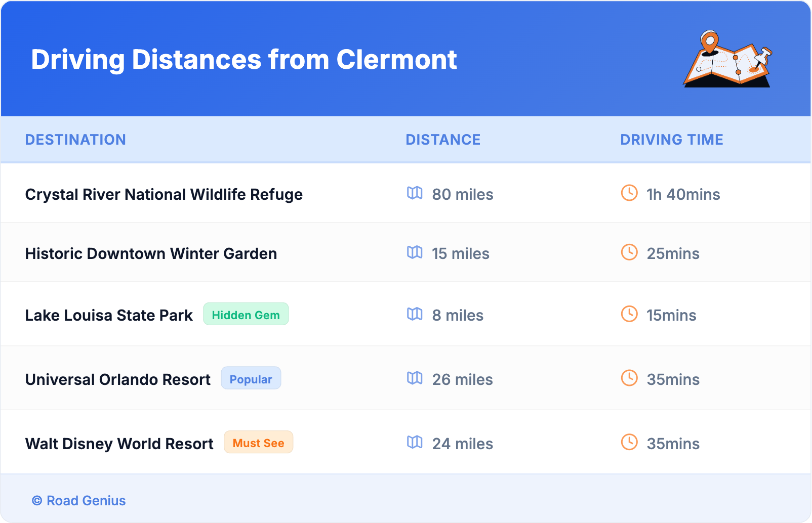Select Historic Downtown Winter Garden row
This screenshot has height=523, width=812.
click(151, 254)
